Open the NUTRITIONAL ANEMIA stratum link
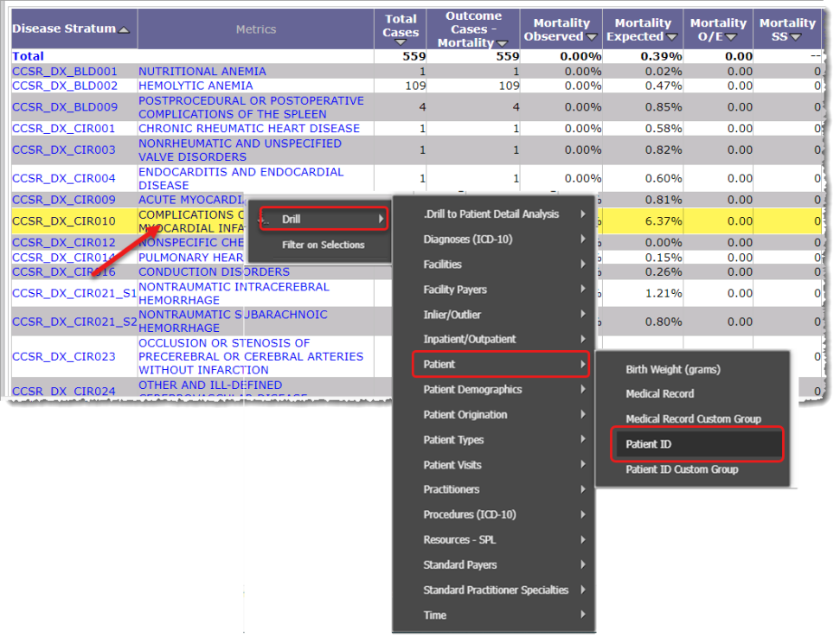The width and height of the screenshot is (840, 644). click(201, 71)
